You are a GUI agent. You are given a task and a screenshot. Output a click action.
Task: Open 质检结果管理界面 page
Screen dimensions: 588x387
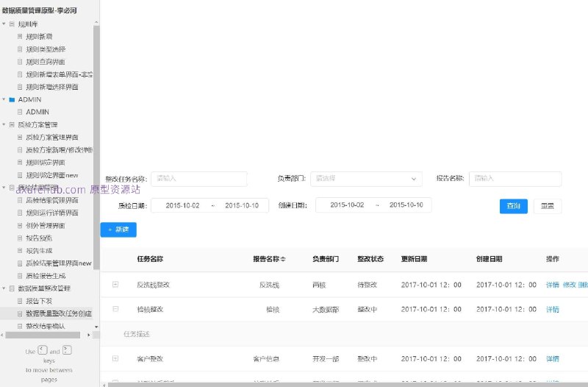click(x=52, y=200)
